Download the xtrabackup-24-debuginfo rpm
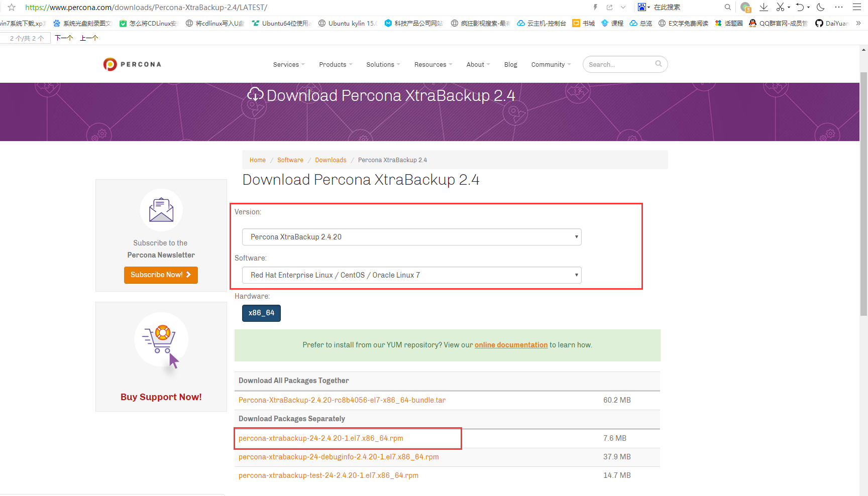This screenshot has width=868, height=496. click(339, 457)
